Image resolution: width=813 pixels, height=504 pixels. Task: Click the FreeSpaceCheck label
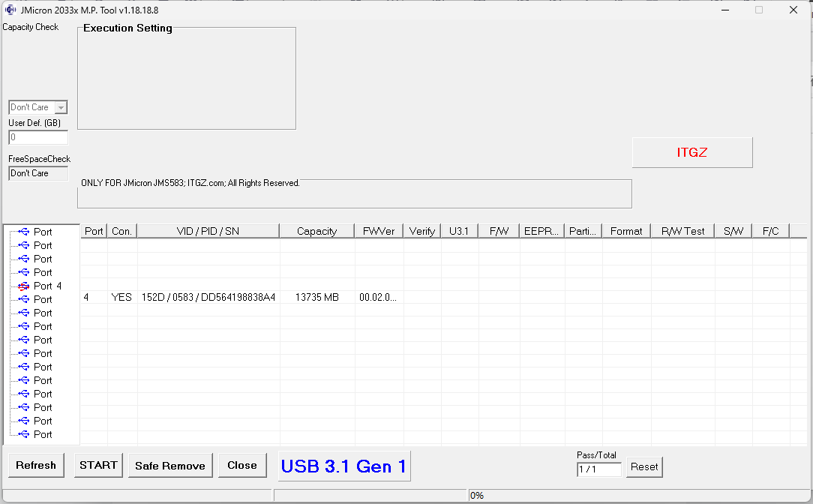(40, 159)
